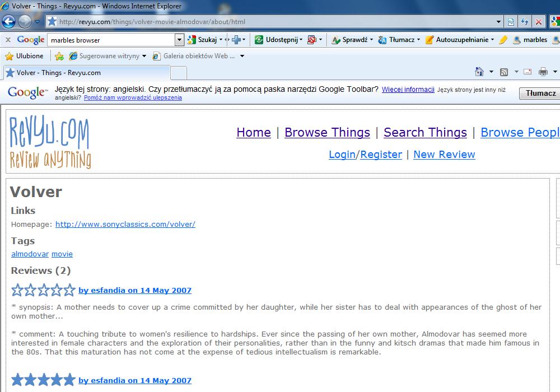560x392 pixels.
Task: Click the filled five-star rating icons
Action: pos(43,380)
